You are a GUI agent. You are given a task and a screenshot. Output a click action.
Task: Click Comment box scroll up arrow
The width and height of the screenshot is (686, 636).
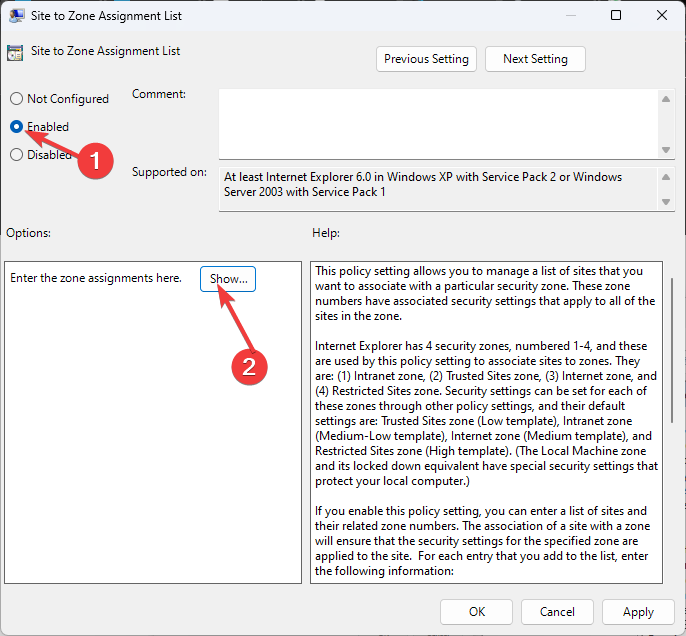[666, 99]
